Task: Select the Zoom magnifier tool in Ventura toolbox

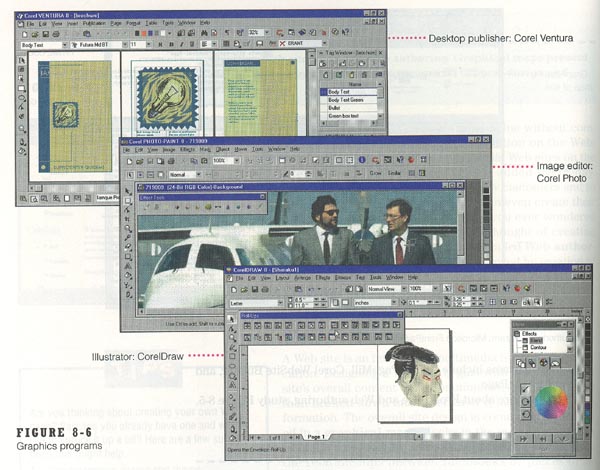Action: tap(22, 129)
